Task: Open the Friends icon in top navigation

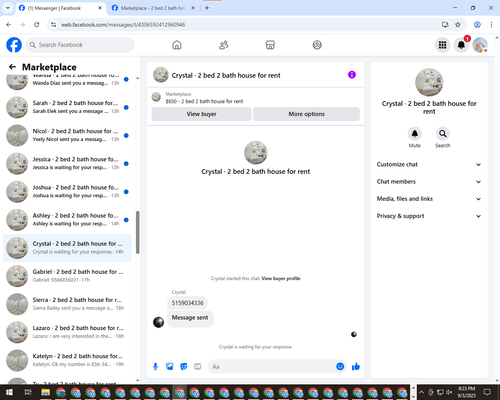Action: pyautogui.click(x=224, y=45)
